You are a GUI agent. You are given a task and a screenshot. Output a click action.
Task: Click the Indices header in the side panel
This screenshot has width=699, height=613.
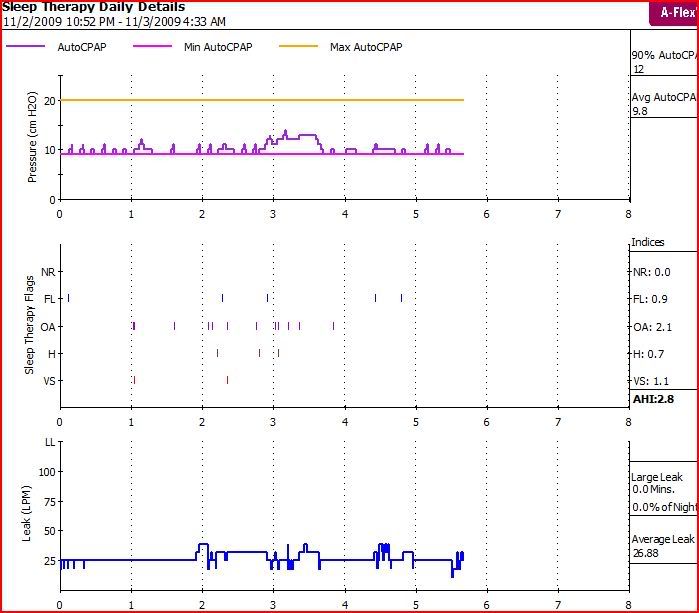(x=648, y=242)
